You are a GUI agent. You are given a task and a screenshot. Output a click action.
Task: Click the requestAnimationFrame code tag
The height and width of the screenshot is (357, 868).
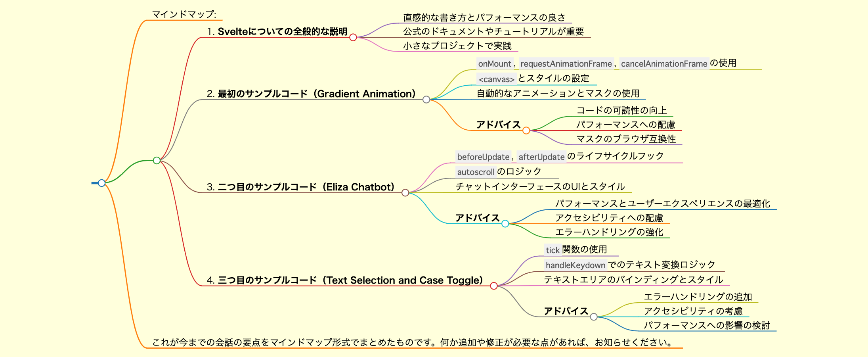[x=566, y=63]
